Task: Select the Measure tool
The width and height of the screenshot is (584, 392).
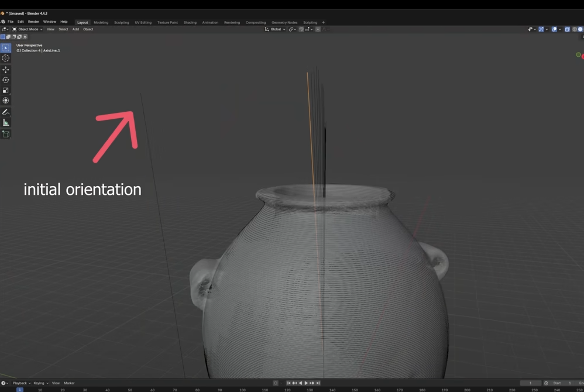Action: [6, 122]
